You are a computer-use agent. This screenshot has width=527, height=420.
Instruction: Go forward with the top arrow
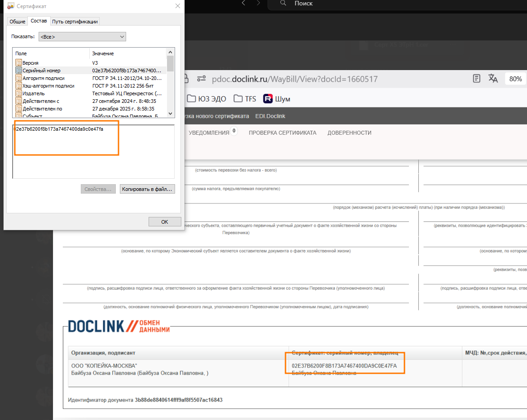(258, 3)
